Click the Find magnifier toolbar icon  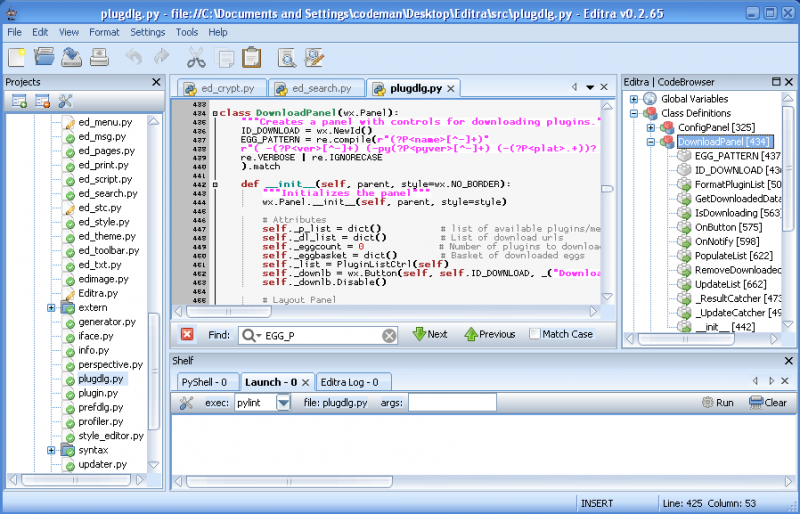click(287, 58)
